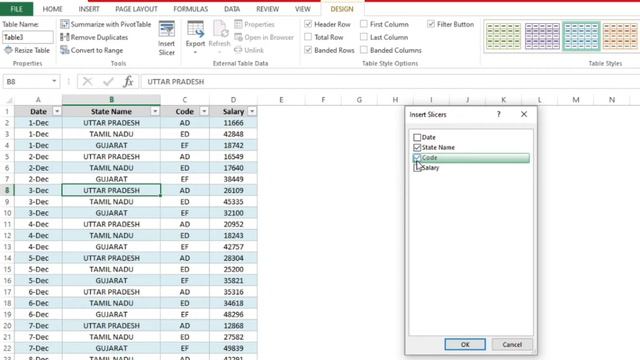Click the Insert Slicer icon
Viewport: 640px width, 360px height.
point(167,29)
